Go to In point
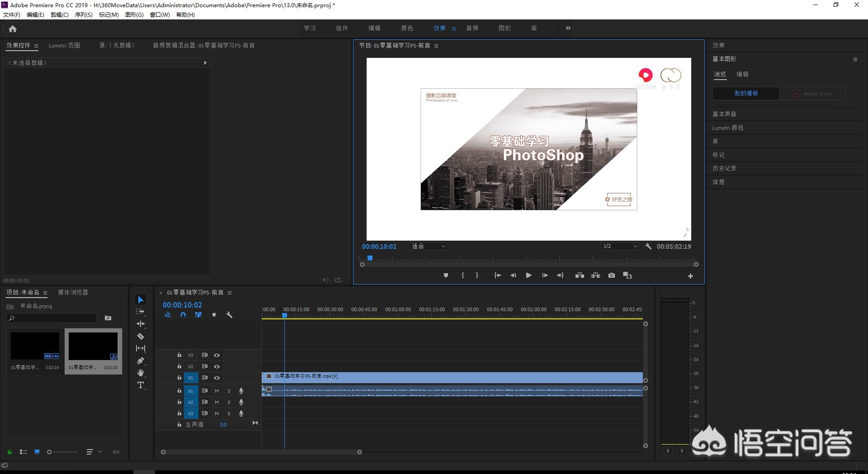Viewport: 868px width, 474px height. (497, 275)
